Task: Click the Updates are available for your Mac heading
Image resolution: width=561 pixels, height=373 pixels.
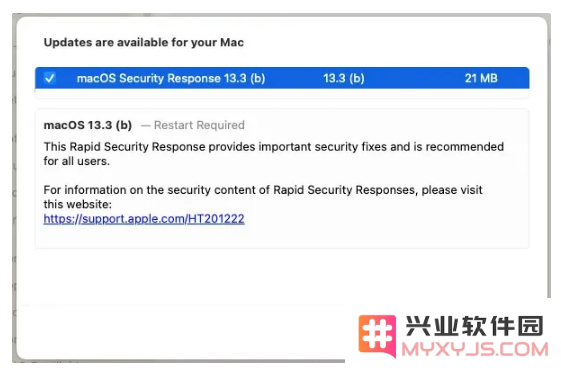Action: (x=143, y=42)
